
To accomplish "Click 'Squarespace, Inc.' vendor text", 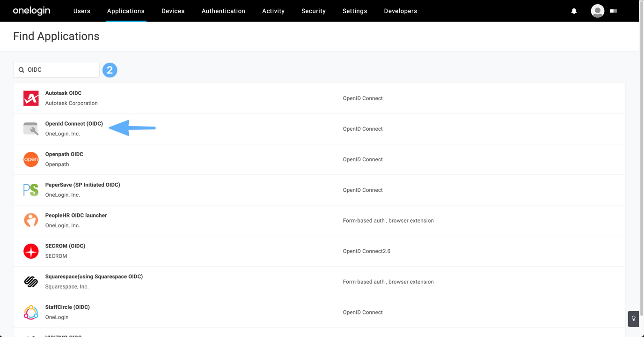I will point(67,287).
